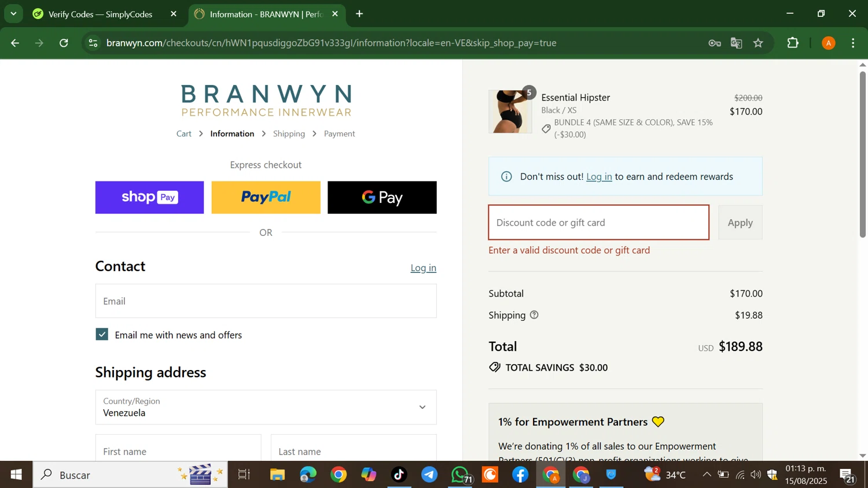Image resolution: width=868 pixels, height=488 pixels.
Task: Open the password manager key icon
Action: [x=715, y=43]
